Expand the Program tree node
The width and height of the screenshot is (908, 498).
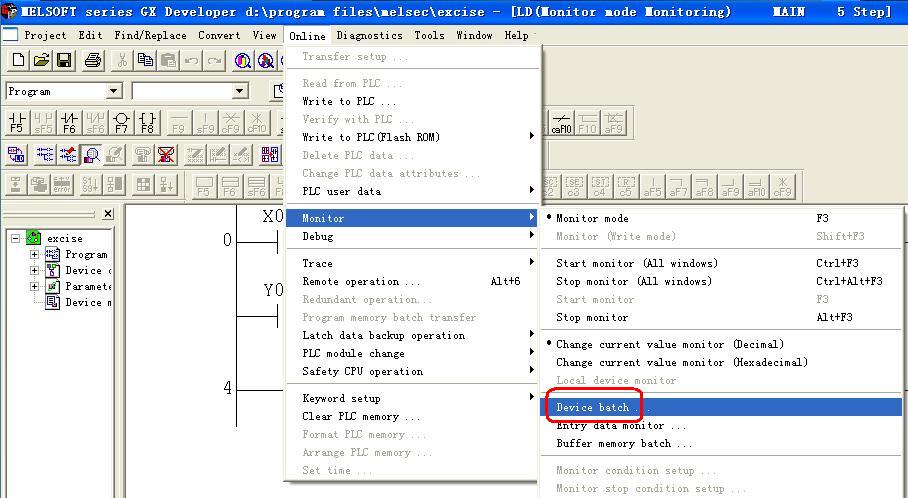(34, 255)
